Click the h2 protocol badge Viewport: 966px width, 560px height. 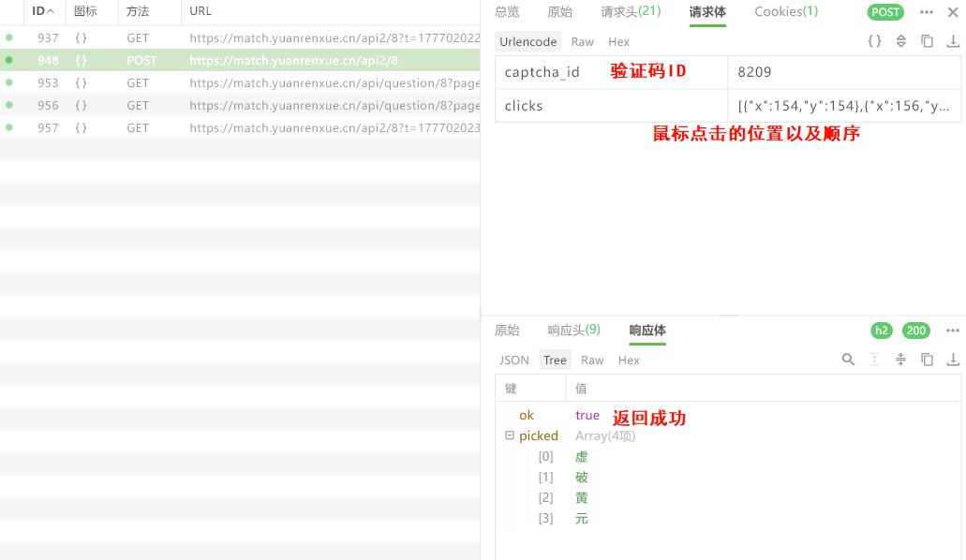point(882,331)
